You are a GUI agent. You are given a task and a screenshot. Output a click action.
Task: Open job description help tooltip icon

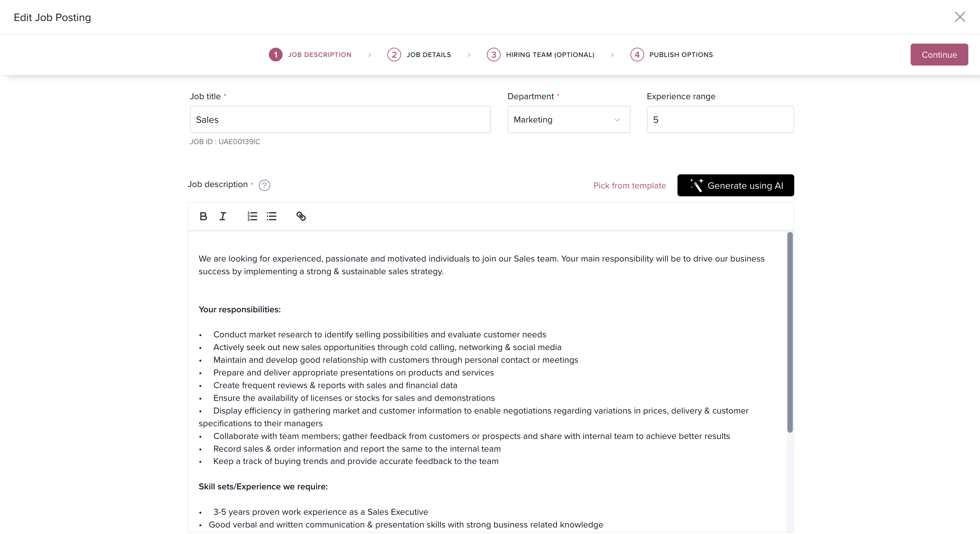[x=264, y=185]
